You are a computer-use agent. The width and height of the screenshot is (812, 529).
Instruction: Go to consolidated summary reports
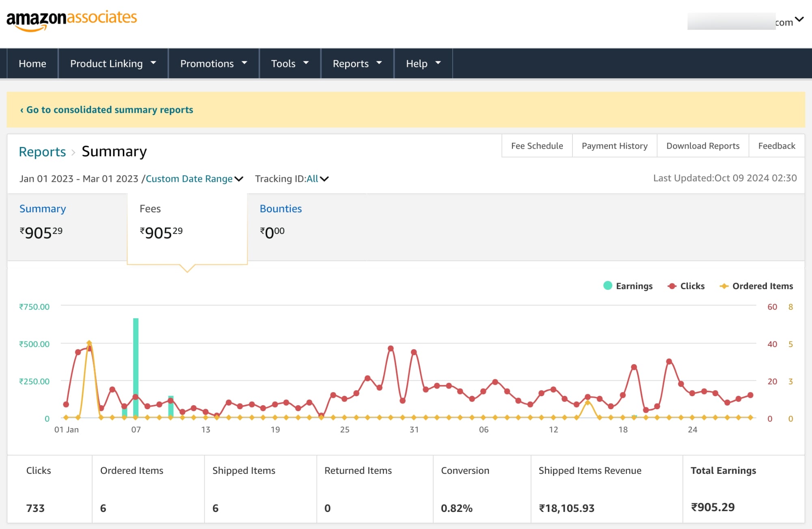[x=106, y=110]
